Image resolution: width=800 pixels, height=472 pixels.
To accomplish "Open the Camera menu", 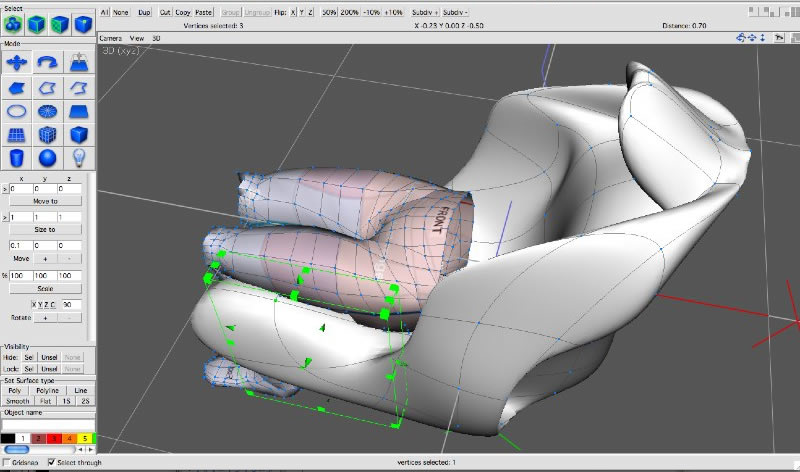I will coord(111,38).
